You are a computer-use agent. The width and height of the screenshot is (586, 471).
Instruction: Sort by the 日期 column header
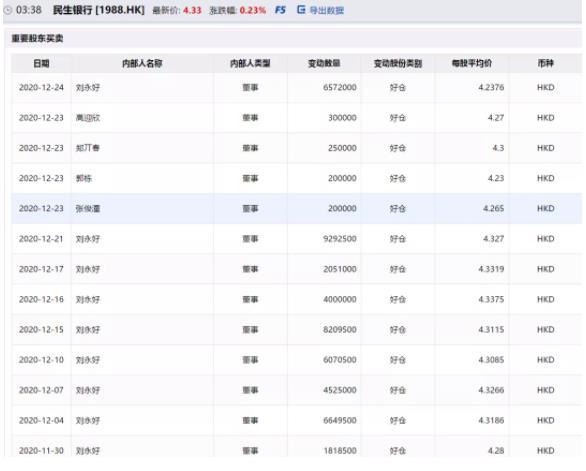coord(41,63)
